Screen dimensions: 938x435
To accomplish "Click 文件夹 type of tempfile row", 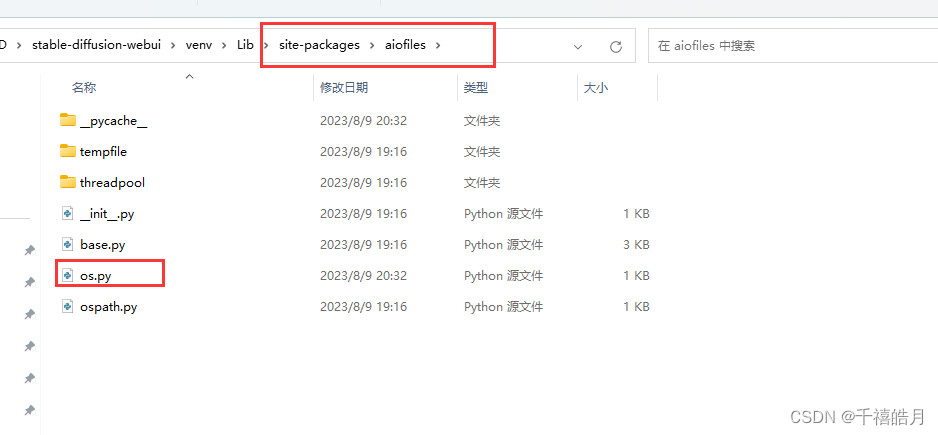I will click(x=482, y=151).
